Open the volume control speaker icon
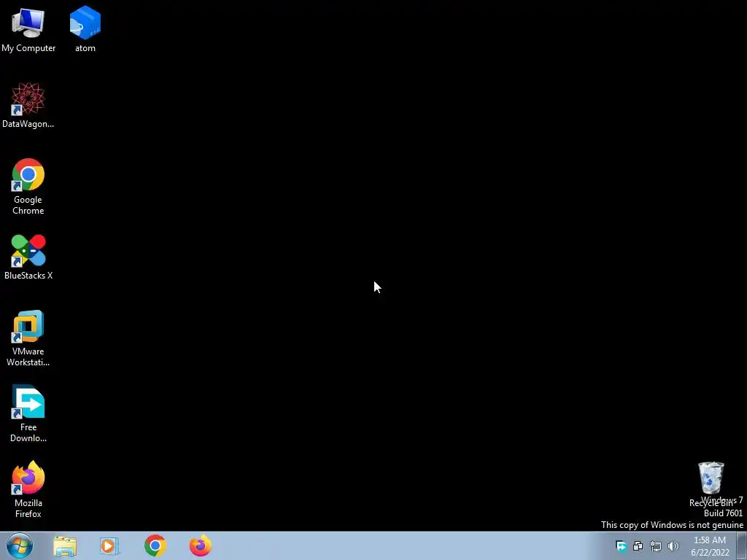Viewport: 747px width, 560px height. coord(673,546)
